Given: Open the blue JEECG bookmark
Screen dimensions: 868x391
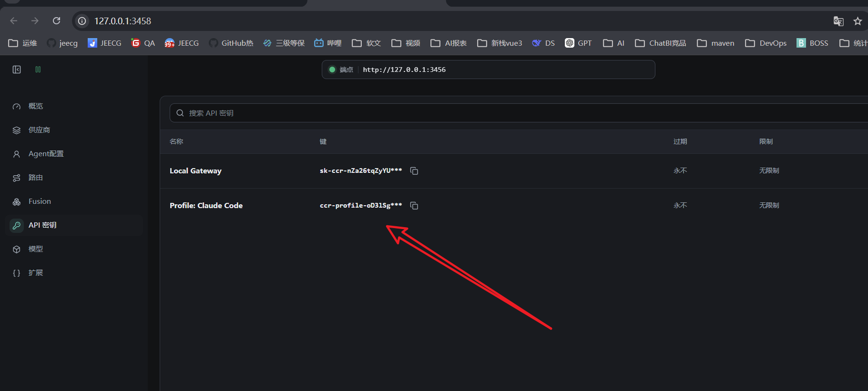Looking at the screenshot, I should pyautogui.click(x=105, y=43).
